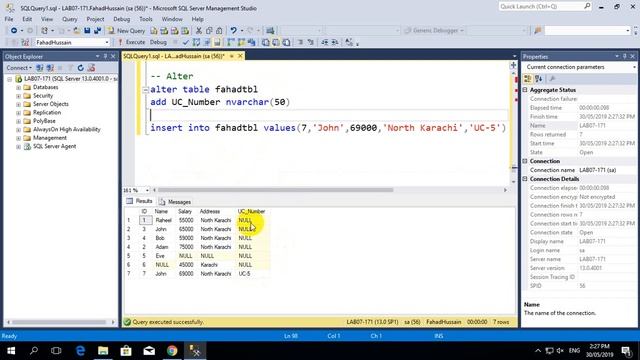The width and height of the screenshot is (640, 360).
Task: Click the Query Options icon
Action: point(207,42)
